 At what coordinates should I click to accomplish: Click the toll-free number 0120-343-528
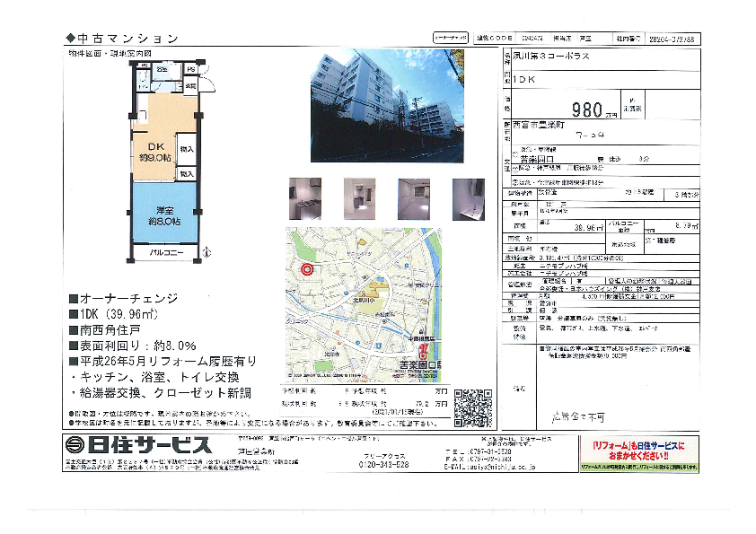(x=383, y=465)
